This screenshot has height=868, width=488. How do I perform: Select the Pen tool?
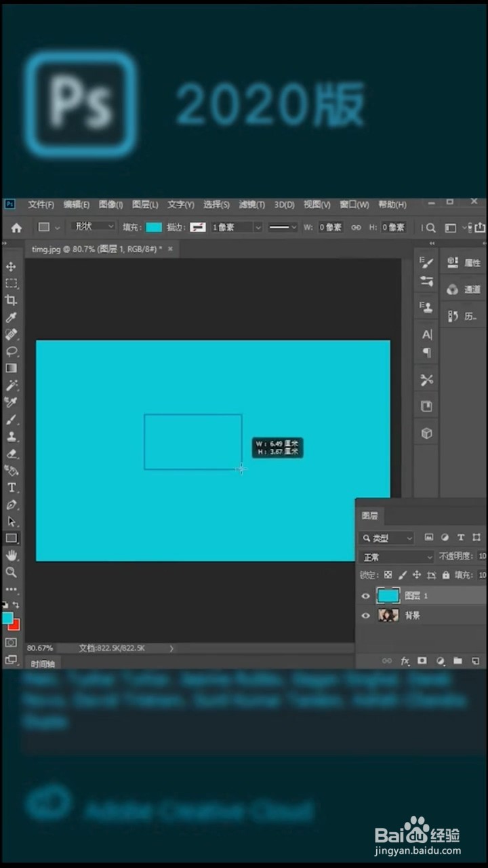click(11, 505)
